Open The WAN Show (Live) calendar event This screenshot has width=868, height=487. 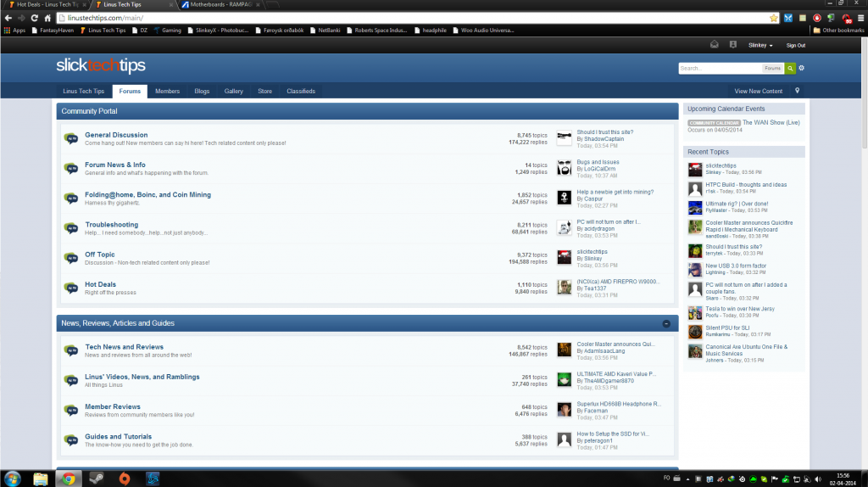click(771, 122)
